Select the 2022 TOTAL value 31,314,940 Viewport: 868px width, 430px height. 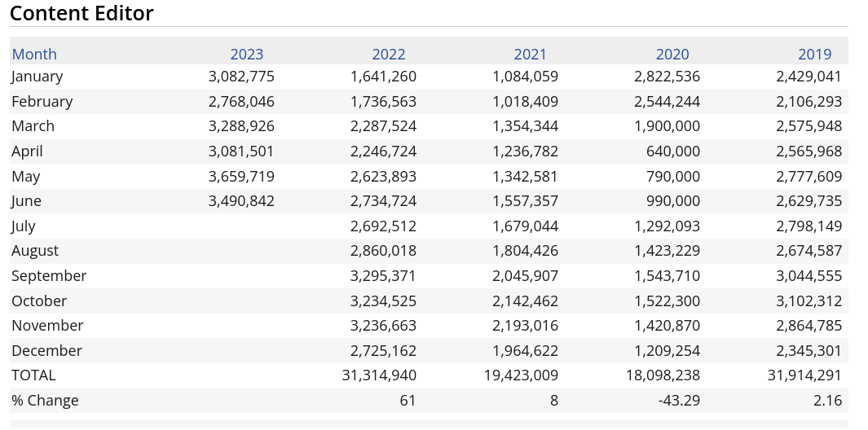(x=379, y=375)
